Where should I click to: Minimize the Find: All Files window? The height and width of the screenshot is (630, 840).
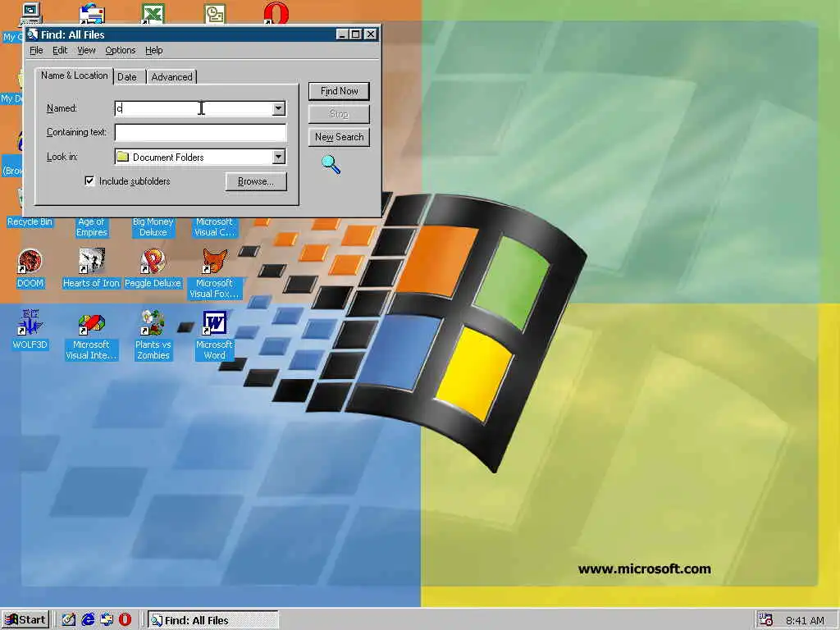click(342, 34)
